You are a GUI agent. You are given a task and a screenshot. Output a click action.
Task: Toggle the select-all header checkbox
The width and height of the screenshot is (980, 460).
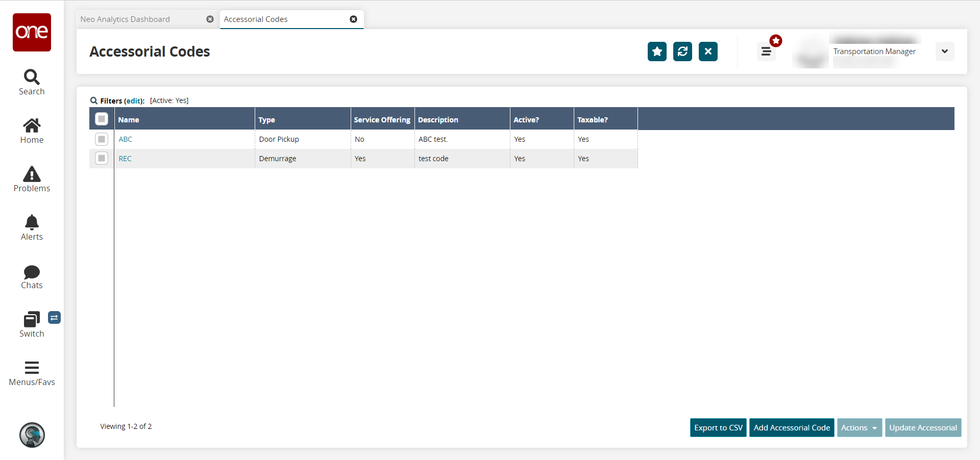(102, 119)
